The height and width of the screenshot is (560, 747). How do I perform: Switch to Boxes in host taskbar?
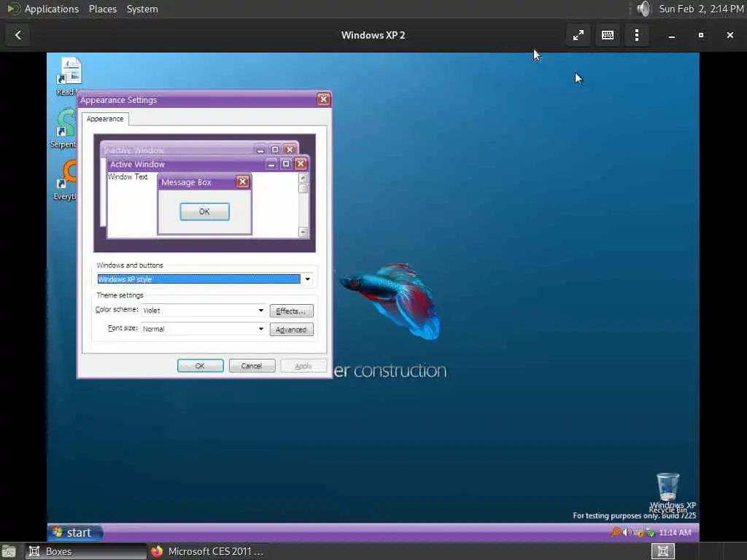(86, 551)
